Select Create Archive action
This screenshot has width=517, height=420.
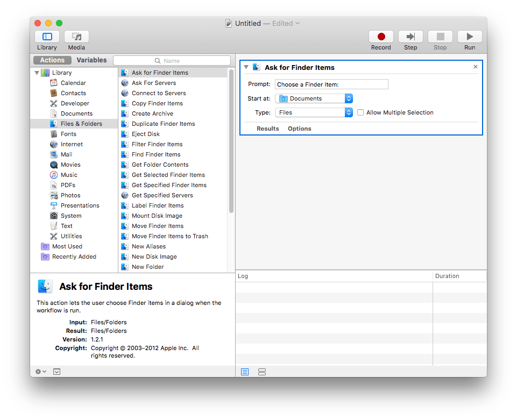173,113
